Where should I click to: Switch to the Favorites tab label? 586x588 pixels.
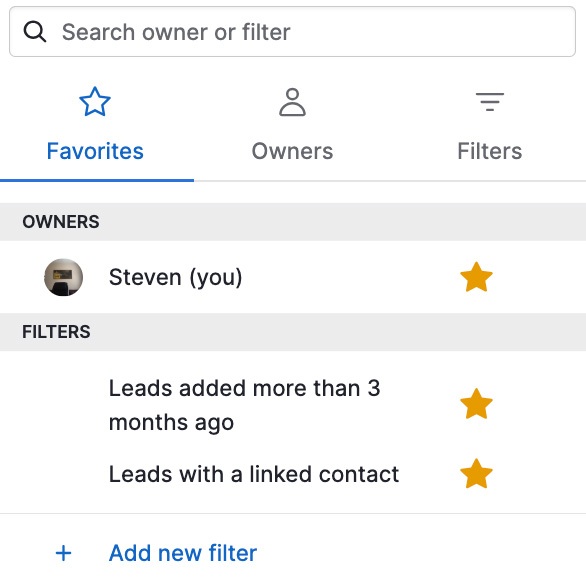tap(95, 151)
